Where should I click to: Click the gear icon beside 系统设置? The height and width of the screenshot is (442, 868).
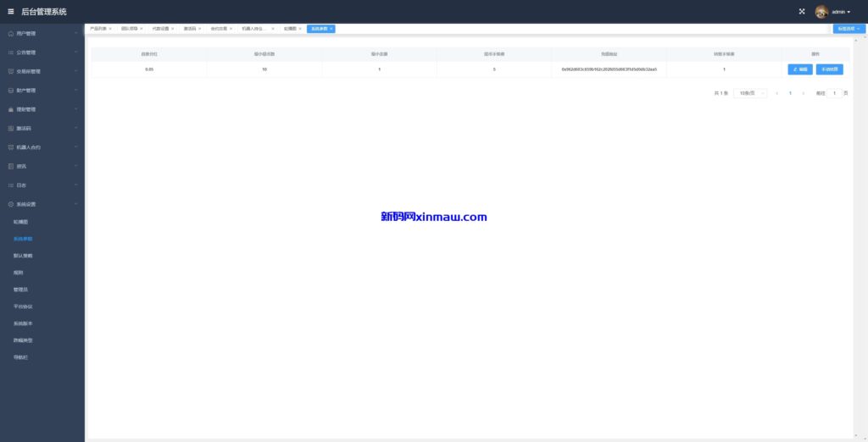coord(10,204)
